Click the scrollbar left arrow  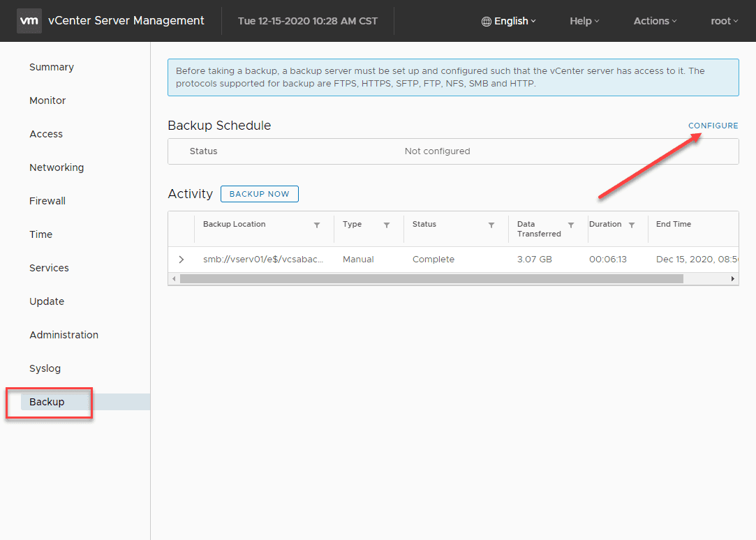(174, 278)
